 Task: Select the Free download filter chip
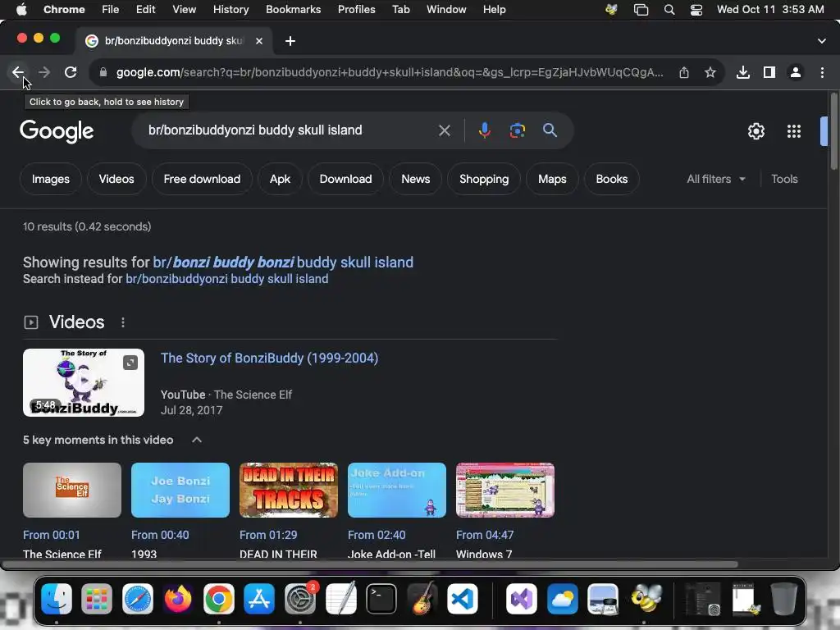click(202, 179)
